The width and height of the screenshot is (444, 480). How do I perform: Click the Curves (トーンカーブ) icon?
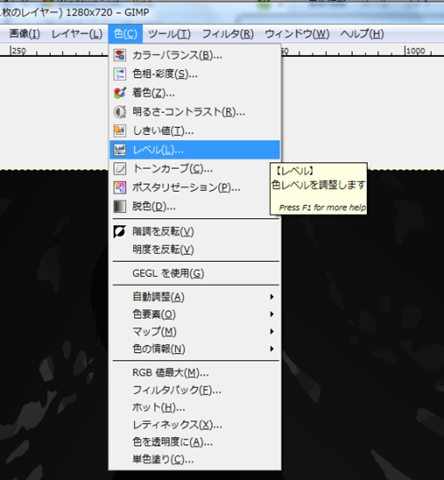(x=120, y=169)
